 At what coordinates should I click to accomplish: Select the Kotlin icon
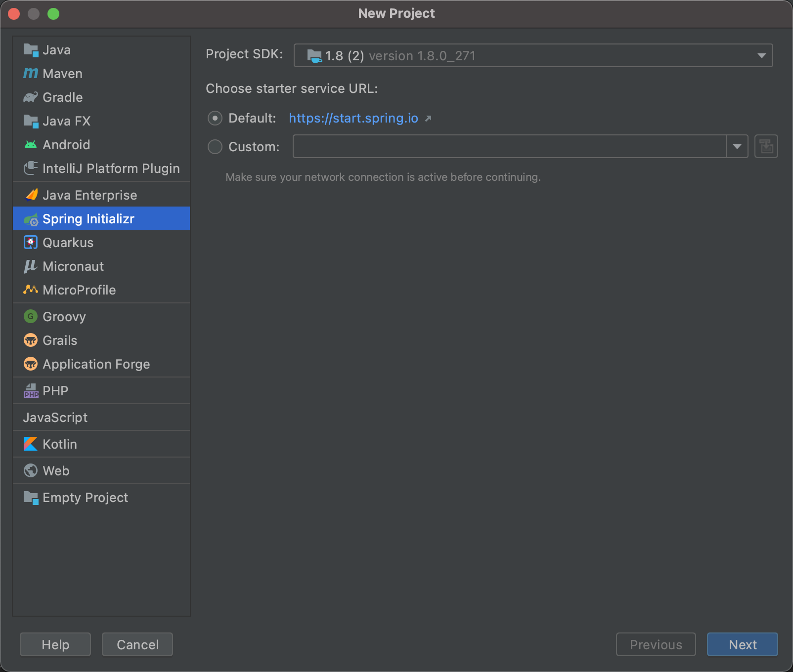(30, 444)
